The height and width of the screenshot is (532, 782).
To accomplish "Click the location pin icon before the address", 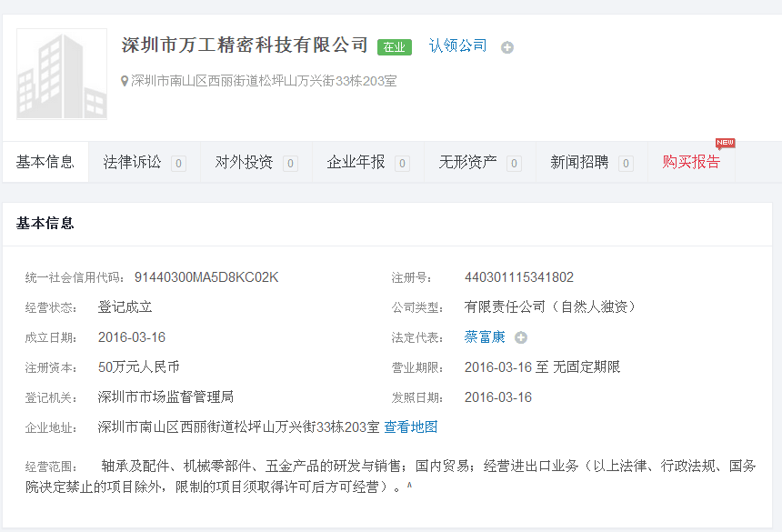I will pyautogui.click(x=125, y=82).
